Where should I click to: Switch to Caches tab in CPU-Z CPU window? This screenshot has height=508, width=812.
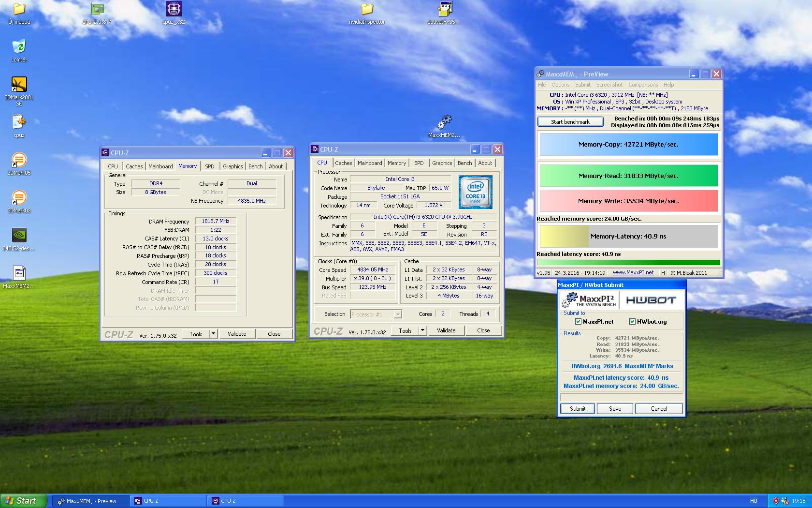click(x=343, y=163)
